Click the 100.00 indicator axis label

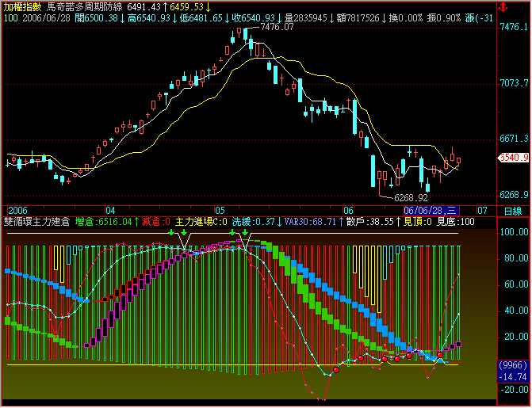point(515,232)
